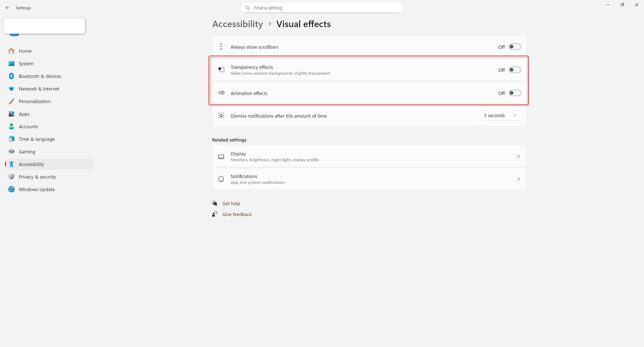Viewport: 644px width, 347px height.
Task: Turn on Animation effects switch
Action: [x=514, y=93]
